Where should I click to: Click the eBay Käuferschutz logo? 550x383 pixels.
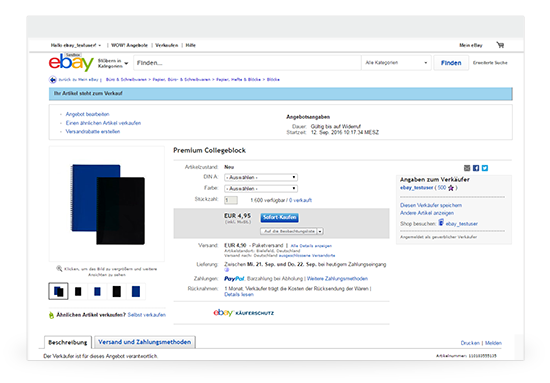pos(243,313)
